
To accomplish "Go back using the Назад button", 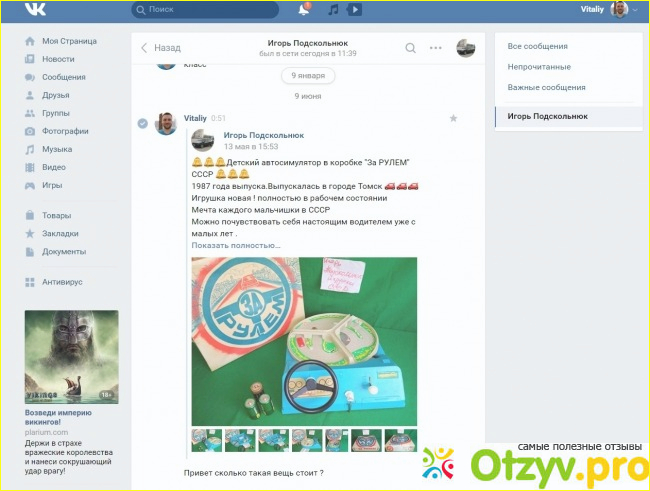I will point(160,48).
